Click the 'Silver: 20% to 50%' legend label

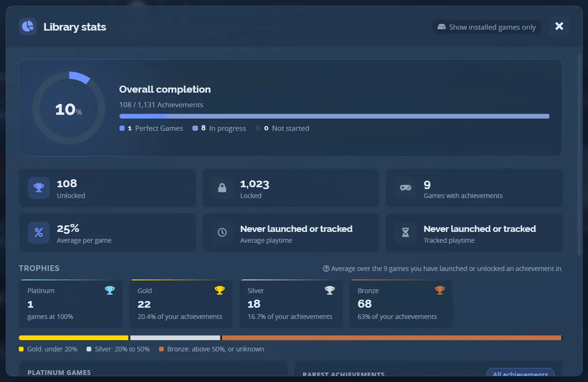[118, 349]
